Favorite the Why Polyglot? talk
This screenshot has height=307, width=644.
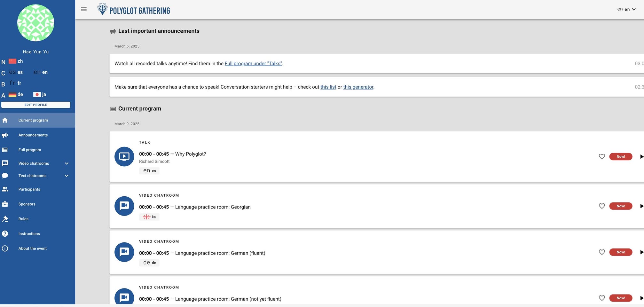[x=602, y=157]
